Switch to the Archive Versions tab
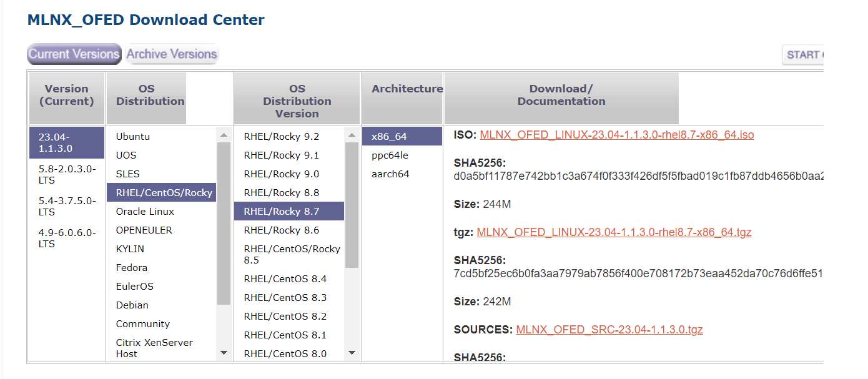This screenshot has height=379, width=868. [172, 54]
